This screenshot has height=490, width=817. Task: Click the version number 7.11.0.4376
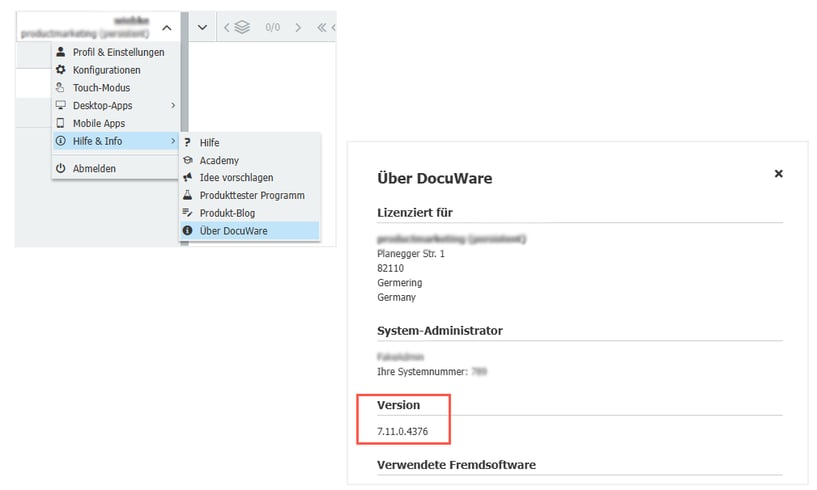[x=405, y=429]
